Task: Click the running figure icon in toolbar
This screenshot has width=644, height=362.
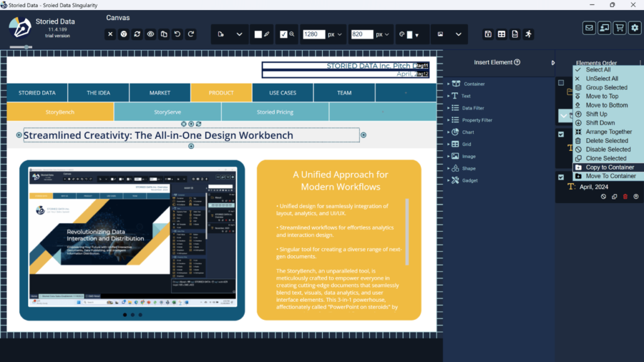Action: click(x=528, y=34)
